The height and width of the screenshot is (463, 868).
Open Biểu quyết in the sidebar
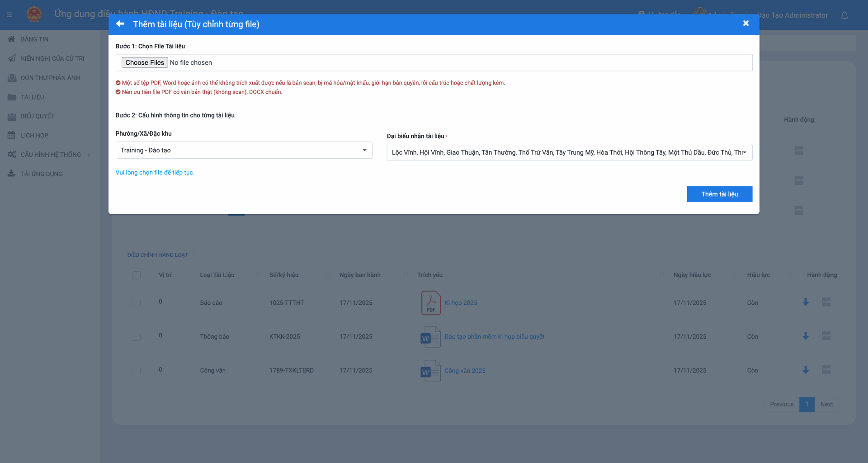tap(38, 116)
